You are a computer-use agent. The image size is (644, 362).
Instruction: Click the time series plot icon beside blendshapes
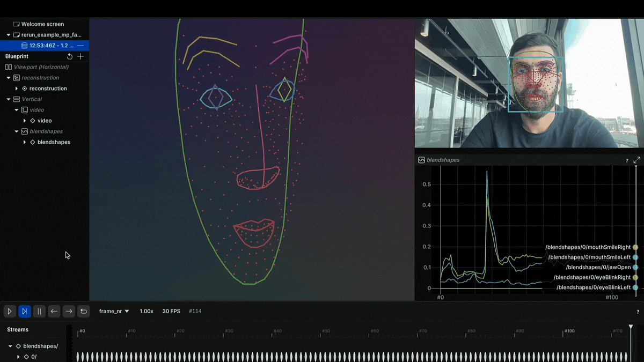(24, 131)
